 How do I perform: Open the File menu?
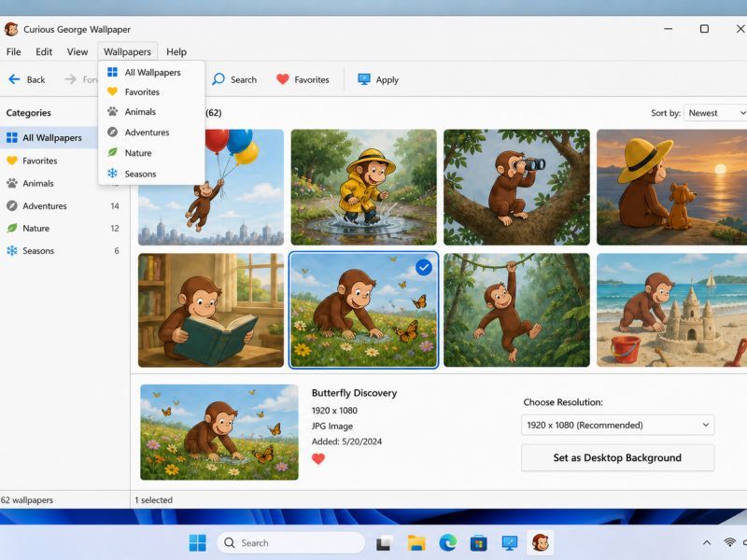(x=13, y=51)
